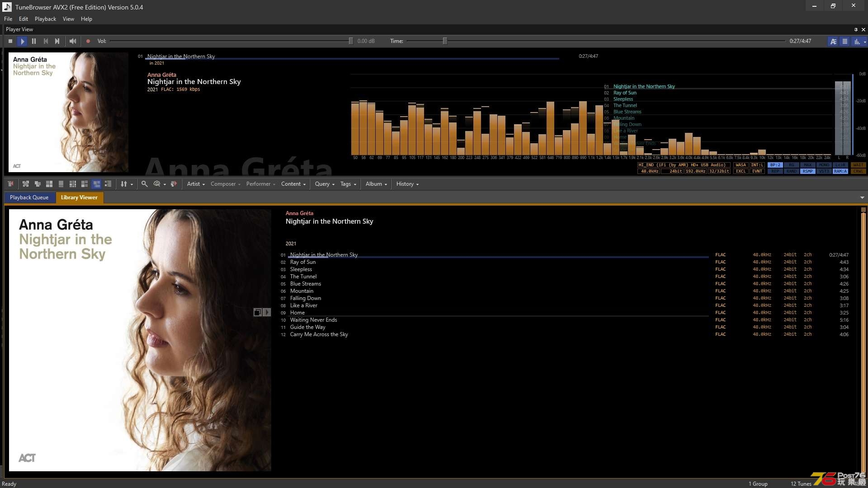The image size is (868, 488).
Task: Open the View menu
Action: [x=68, y=19]
